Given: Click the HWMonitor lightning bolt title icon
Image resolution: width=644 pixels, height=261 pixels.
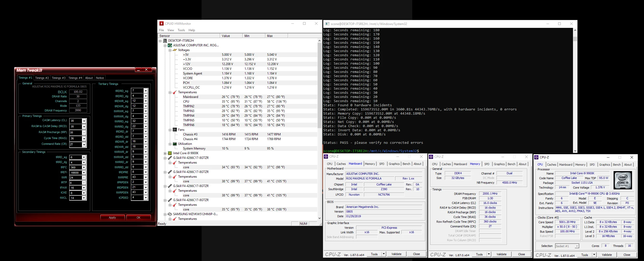Looking at the screenshot, I should (162, 23).
